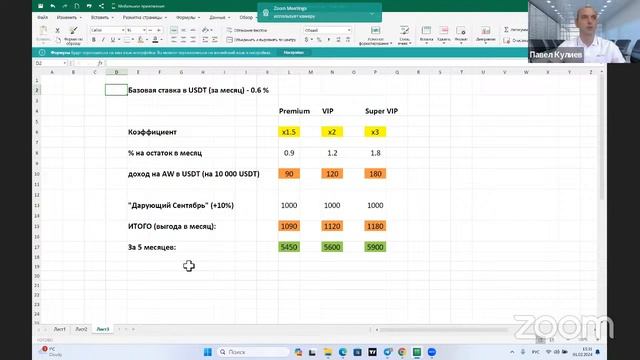Viewport: 640px width, 360px height.
Task: Click the increase indent icon
Action: pyautogui.click(x=215, y=40)
